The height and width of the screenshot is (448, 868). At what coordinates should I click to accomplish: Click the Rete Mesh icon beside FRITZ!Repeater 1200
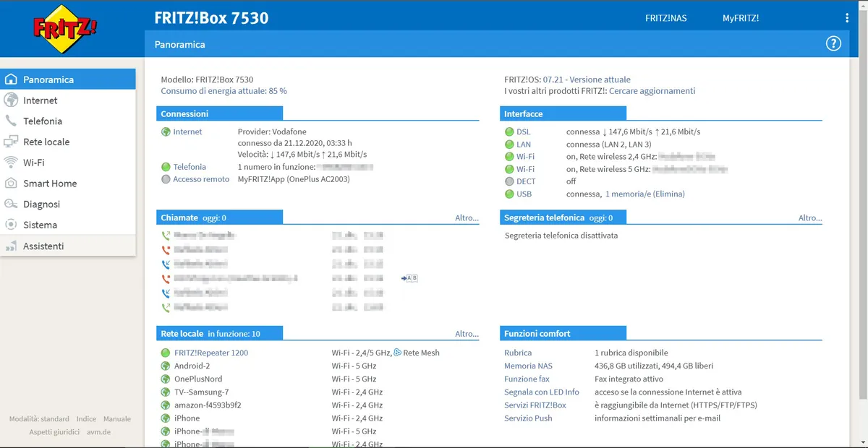pyautogui.click(x=397, y=353)
